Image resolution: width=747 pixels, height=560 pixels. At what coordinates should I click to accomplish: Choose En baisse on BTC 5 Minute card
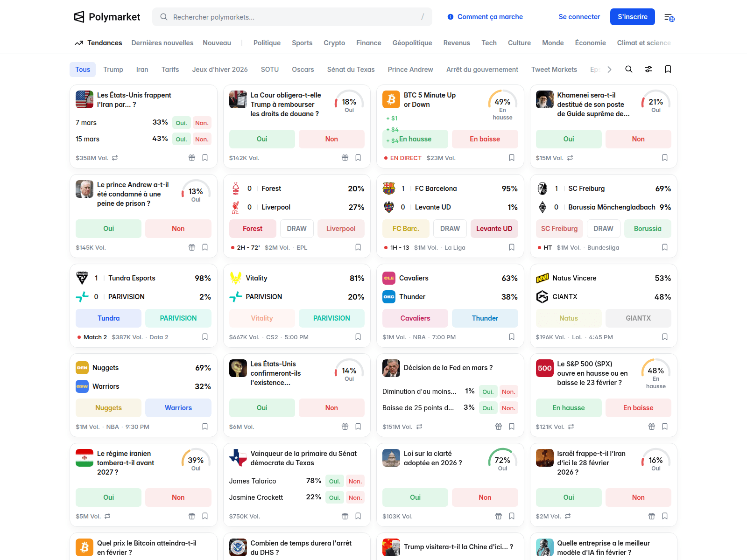485,139
